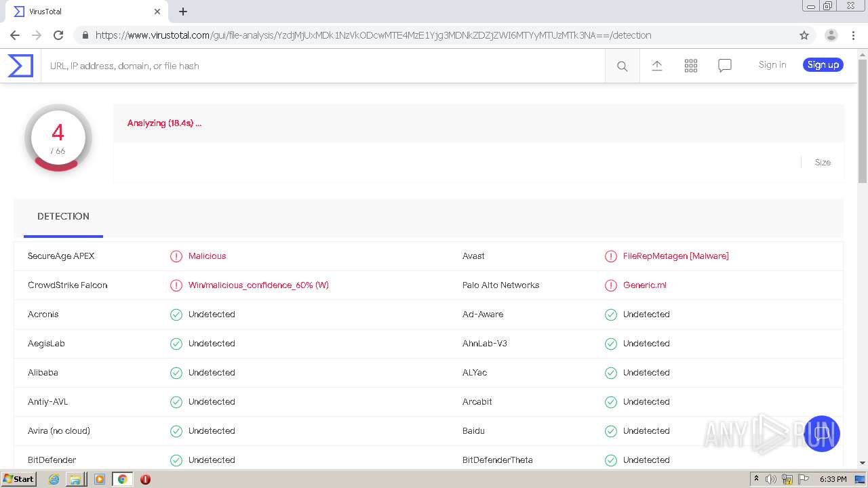Click the VirusTotal logo icon
868x488 pixels.
(20, 66)
